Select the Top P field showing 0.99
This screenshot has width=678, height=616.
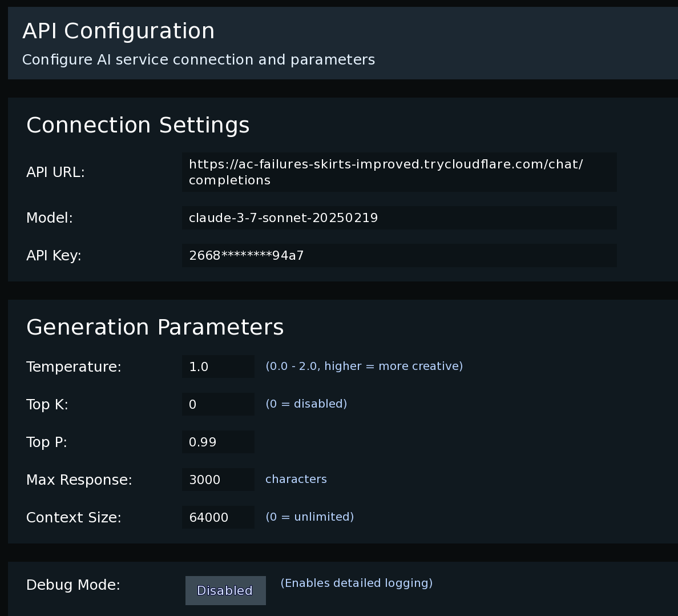[218, 442]
